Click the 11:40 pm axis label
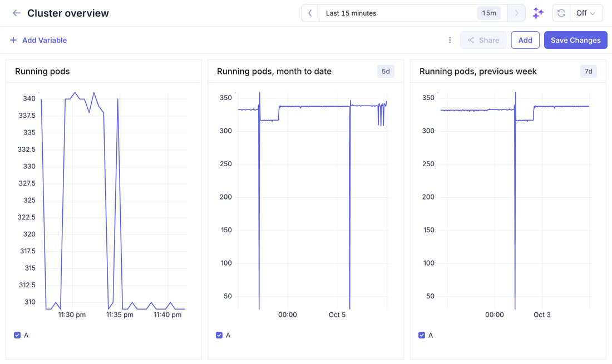Image resolution: width=612 pixels, height=364 pixels. pyautogui.click(x=167, y=315)
